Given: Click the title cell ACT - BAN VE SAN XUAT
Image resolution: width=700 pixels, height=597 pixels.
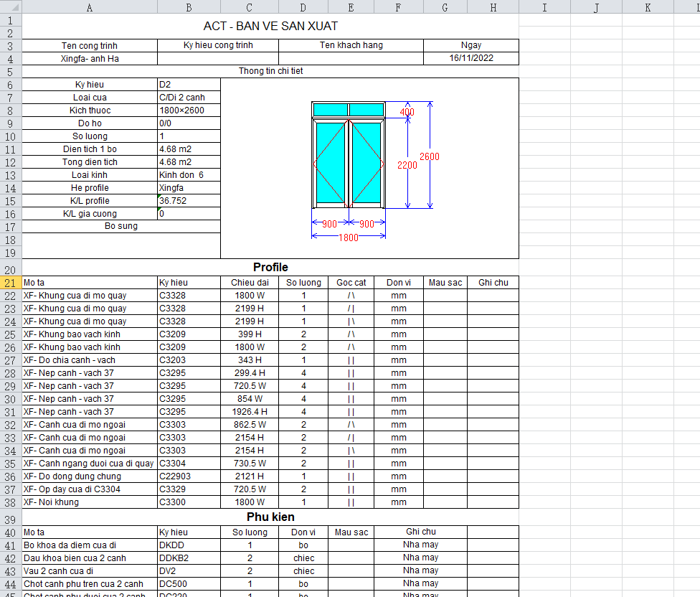Looking at the screenshot, I should point(270,26).
